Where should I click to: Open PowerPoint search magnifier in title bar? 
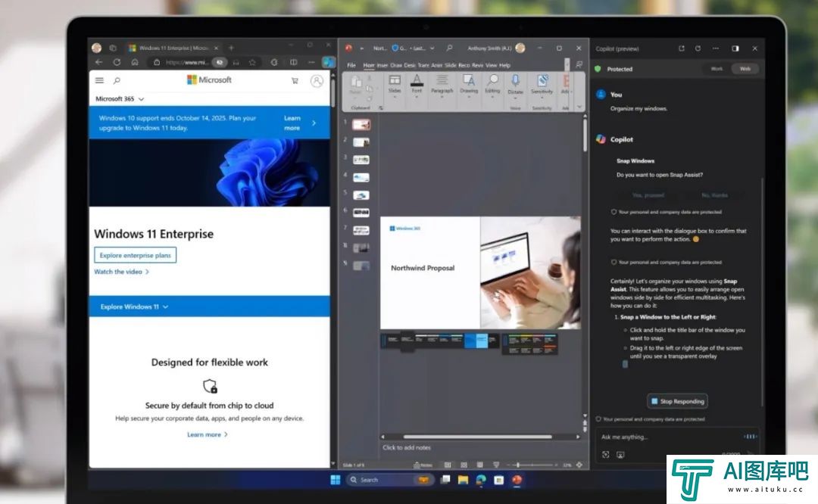point(449,48)
